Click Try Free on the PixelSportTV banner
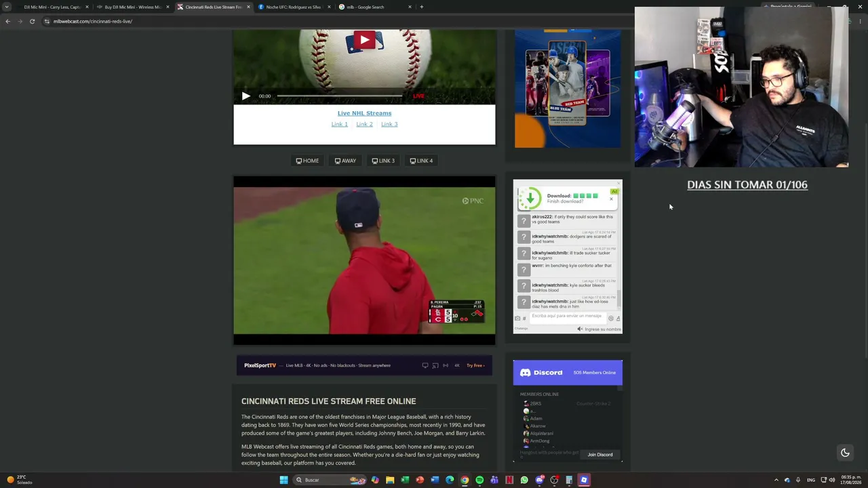 click(475, 365)
